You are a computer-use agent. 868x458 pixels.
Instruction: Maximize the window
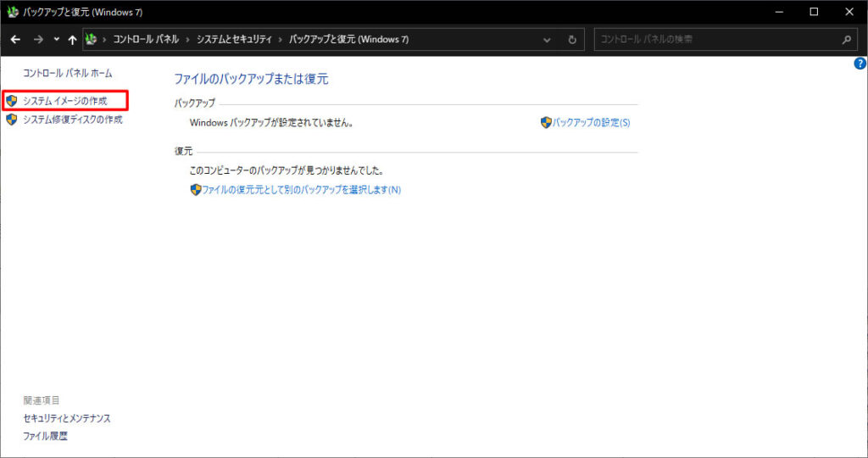[814, 12]
